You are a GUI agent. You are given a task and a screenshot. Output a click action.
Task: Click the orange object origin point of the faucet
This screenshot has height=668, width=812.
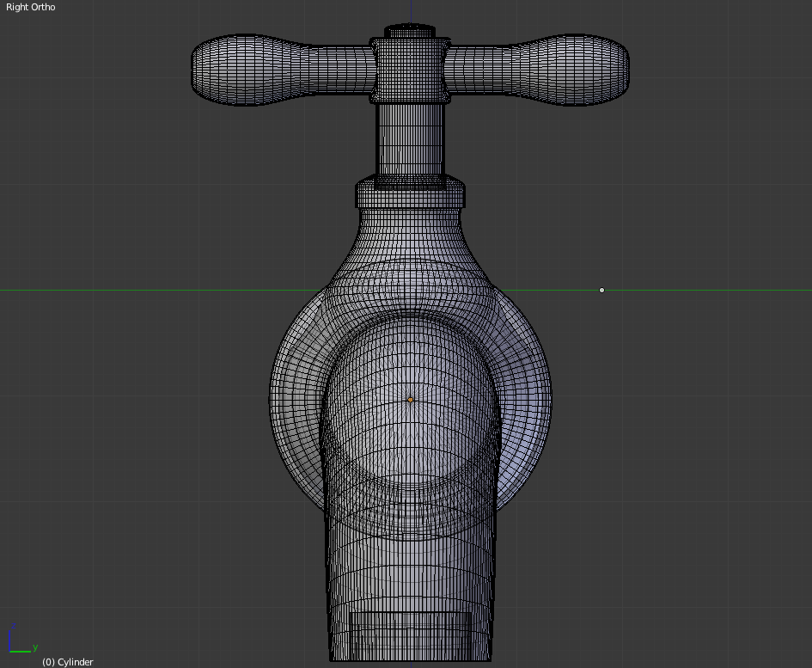(x=409, y=399)
